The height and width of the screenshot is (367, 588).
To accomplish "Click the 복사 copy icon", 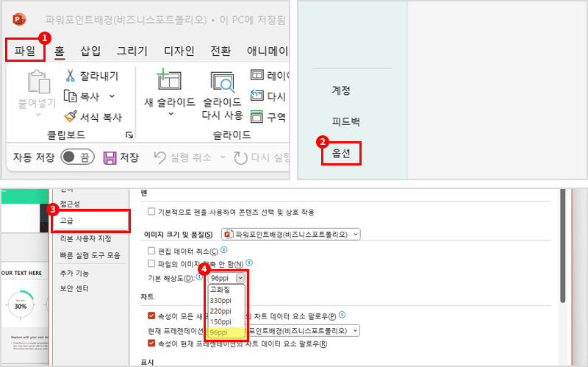I will point(70,96).
